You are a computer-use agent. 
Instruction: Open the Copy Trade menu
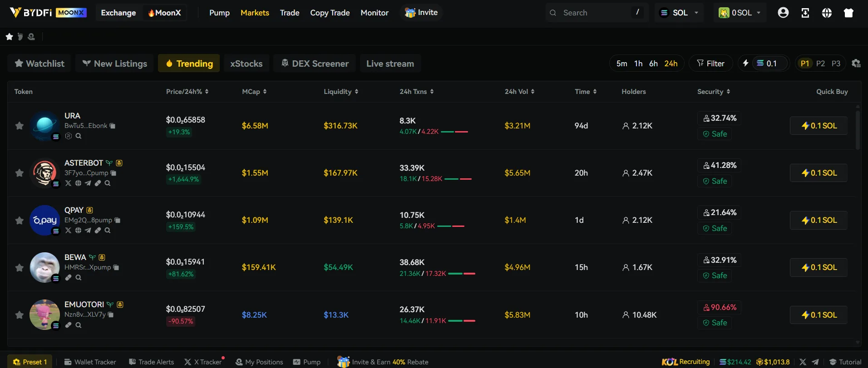(x=330, y=13)
